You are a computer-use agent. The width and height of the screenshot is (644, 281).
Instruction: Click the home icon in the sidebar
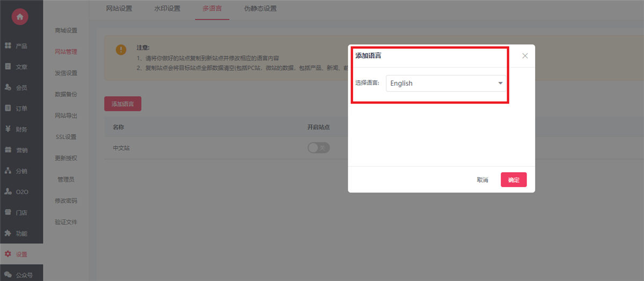pos(20,17)
